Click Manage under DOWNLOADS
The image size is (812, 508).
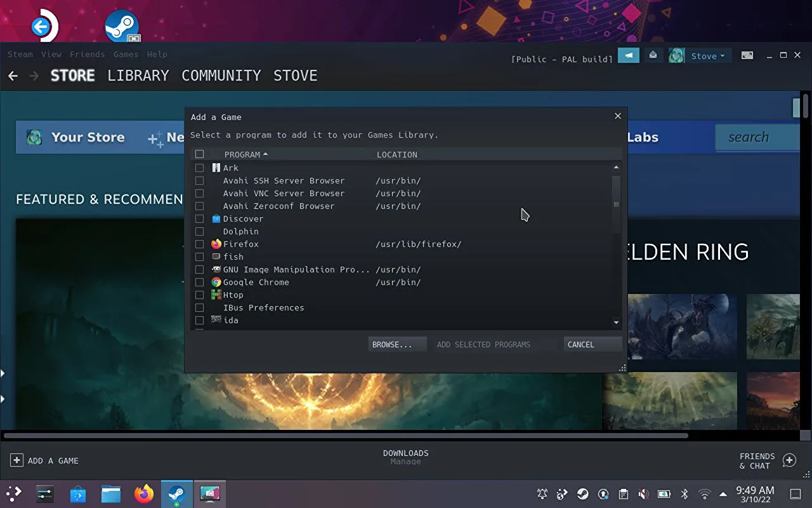click(x=405, y=461)
